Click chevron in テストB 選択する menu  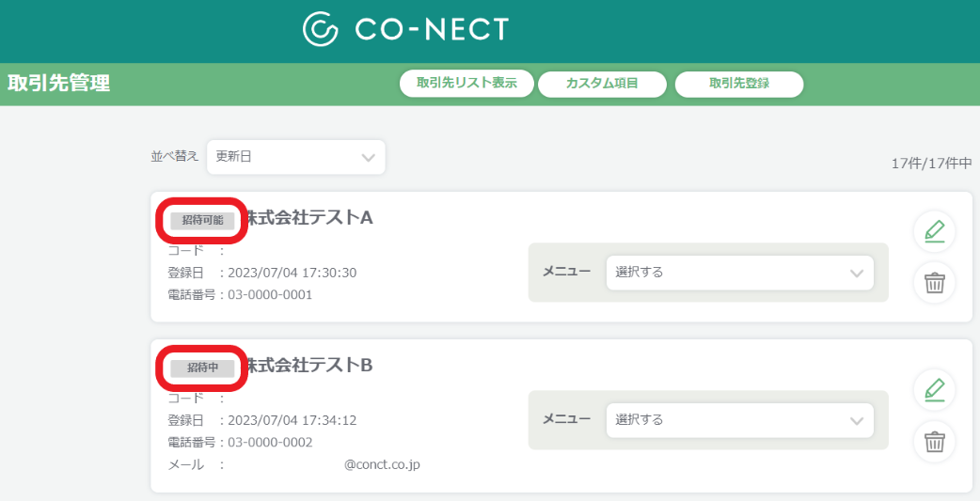point(856,421)
